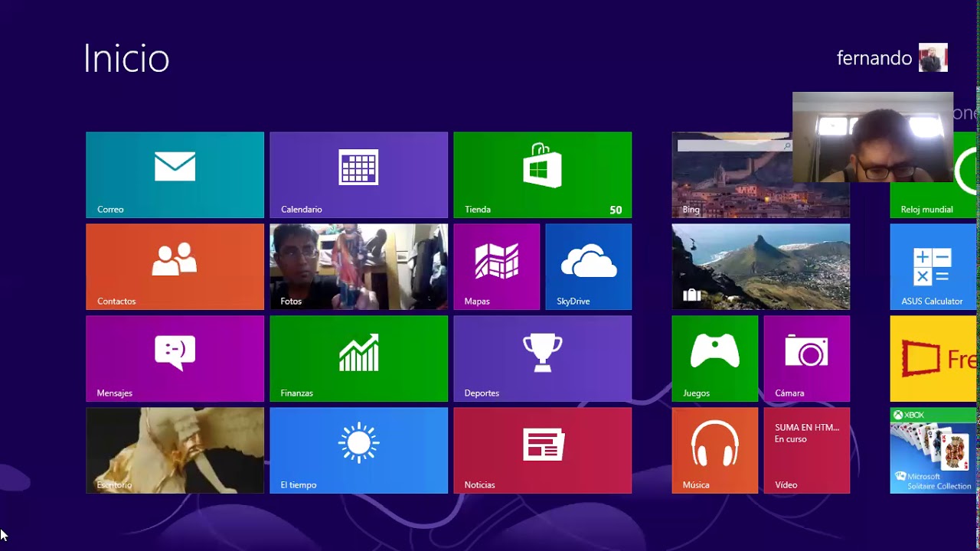
Task: Open the Música headphones tile
Action: coord(714,450)
